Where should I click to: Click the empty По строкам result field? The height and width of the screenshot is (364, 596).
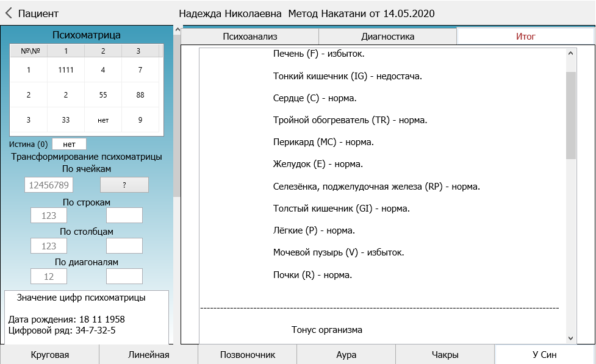[x=124, y=215]
